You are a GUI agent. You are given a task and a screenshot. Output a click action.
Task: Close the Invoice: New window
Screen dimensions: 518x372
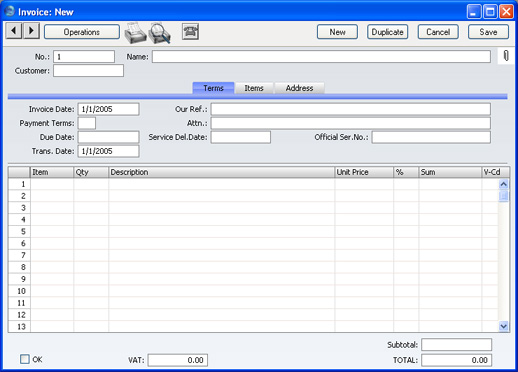point(506,12)
